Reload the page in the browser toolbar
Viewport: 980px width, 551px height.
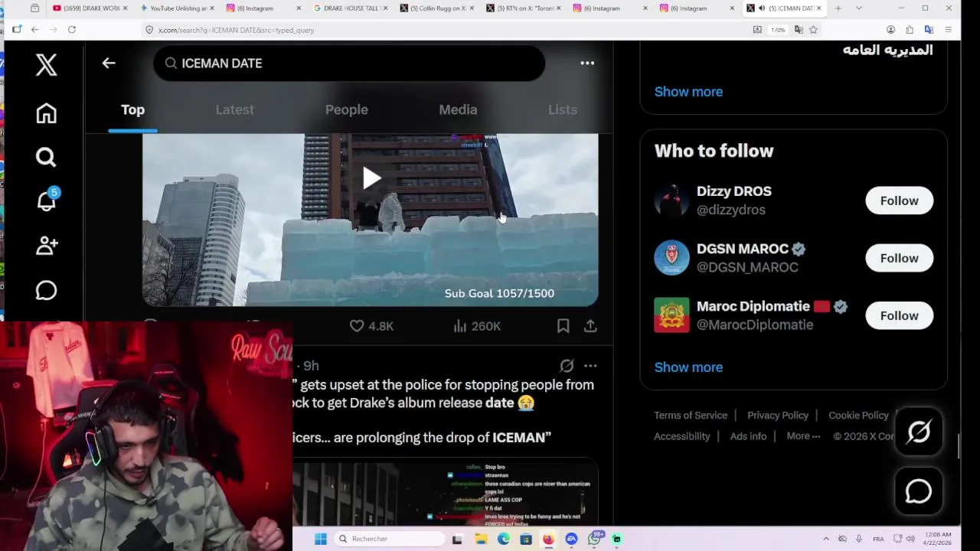tap(71, 30)
